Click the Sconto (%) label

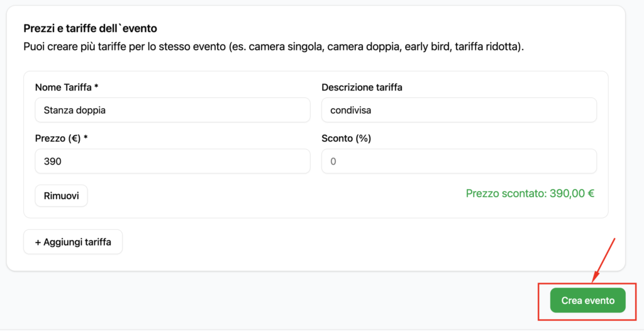tap(346, 139)
